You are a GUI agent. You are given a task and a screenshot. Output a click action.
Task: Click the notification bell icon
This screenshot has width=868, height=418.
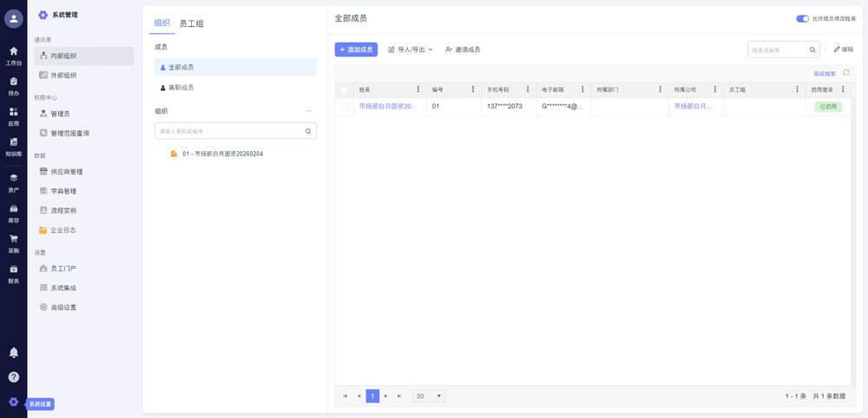pyautogui.click(x=14, y=352)
